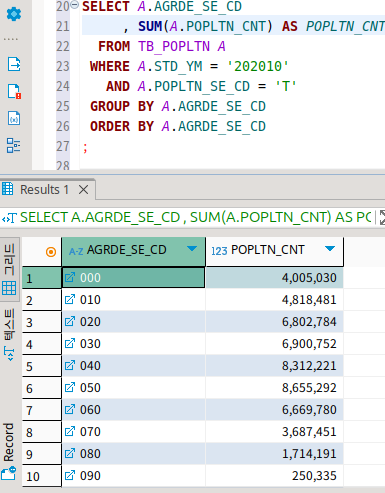Open the link icon on row 020
The height and width of the screenshot is (493, 385).
point(70,321)
